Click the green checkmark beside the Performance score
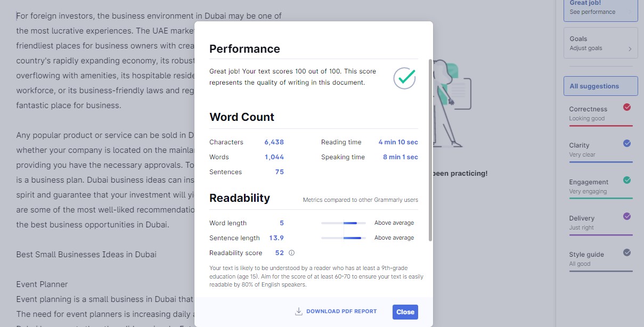This screenshot has width=644, height=327. [404, 78]
